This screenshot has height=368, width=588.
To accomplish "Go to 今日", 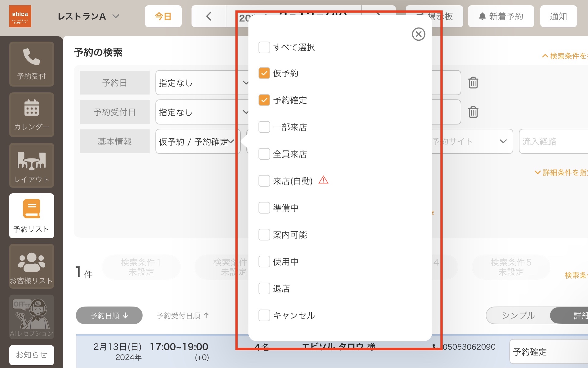I will point(163,16).
